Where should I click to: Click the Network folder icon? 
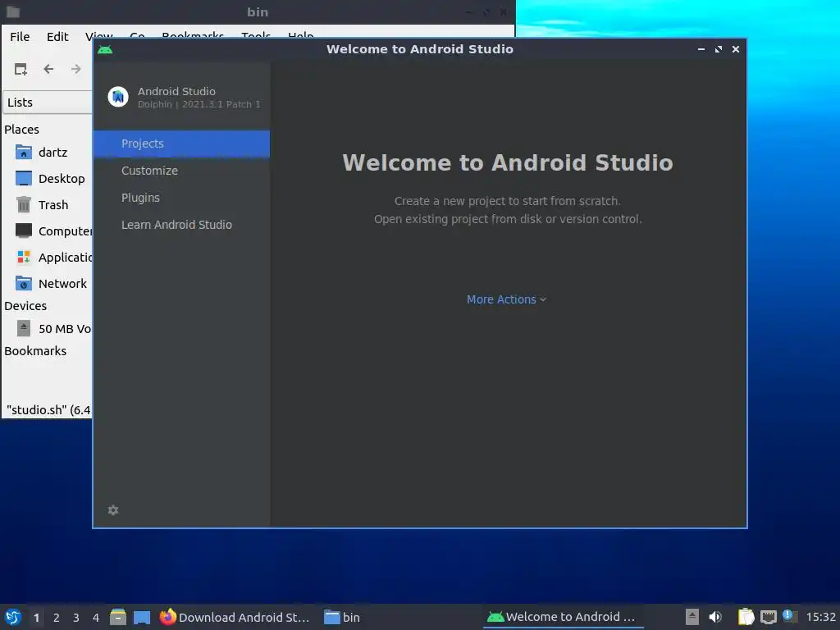24,283
